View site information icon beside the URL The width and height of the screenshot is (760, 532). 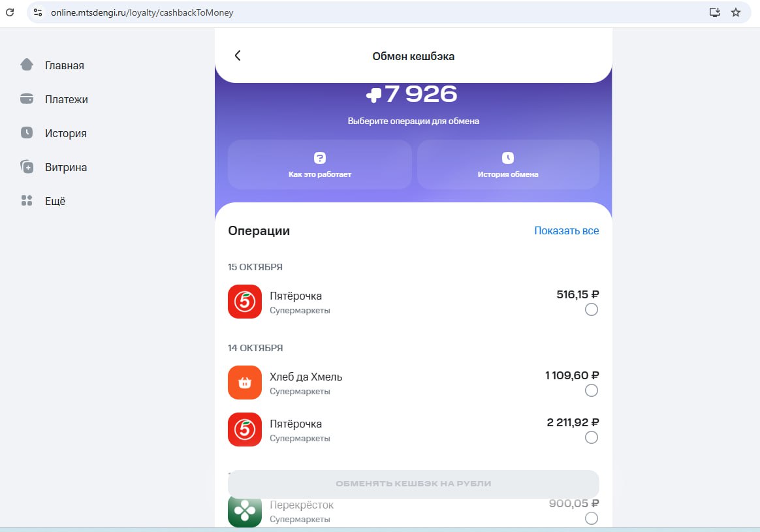[x=38, y=12]
